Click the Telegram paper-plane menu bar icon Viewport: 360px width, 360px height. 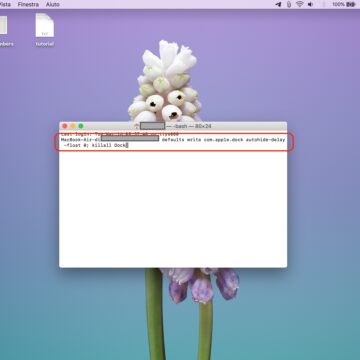(x=278, y=4)
